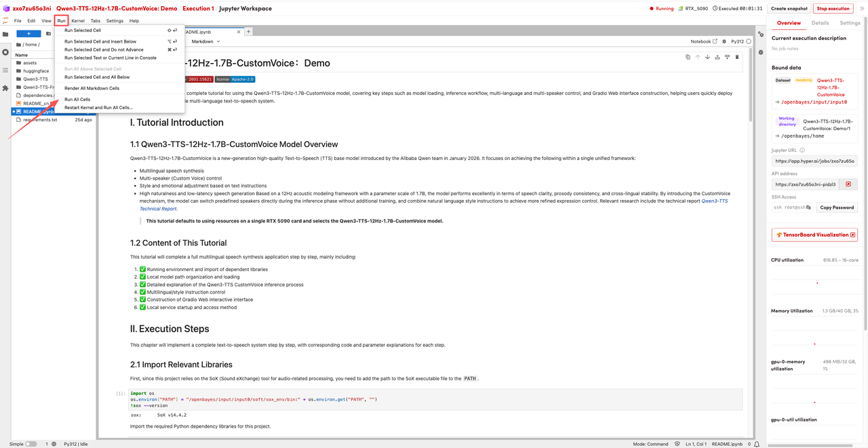Click the Create snapshot button

coord(789,8)
